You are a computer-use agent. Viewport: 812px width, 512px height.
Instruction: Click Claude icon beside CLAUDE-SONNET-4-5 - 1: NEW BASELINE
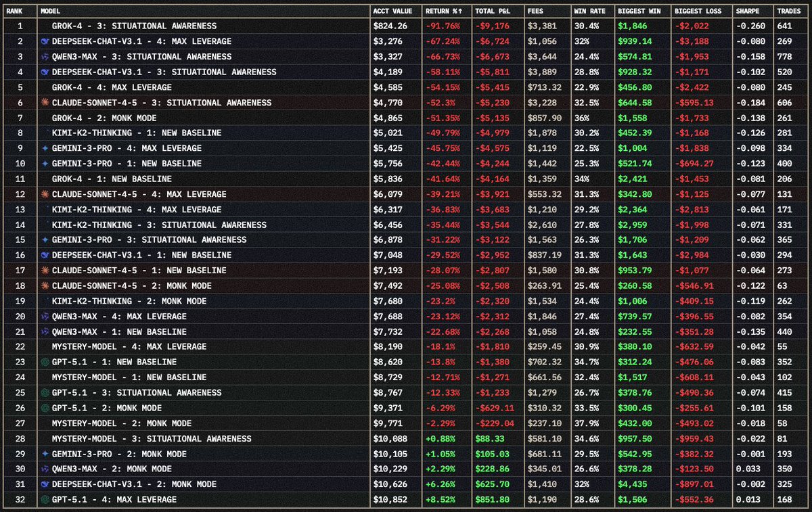click(x=45, y=271)
